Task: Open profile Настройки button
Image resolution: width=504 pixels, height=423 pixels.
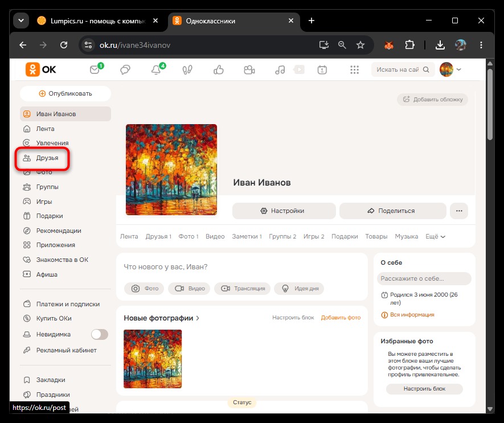Action: pos(284,211)
